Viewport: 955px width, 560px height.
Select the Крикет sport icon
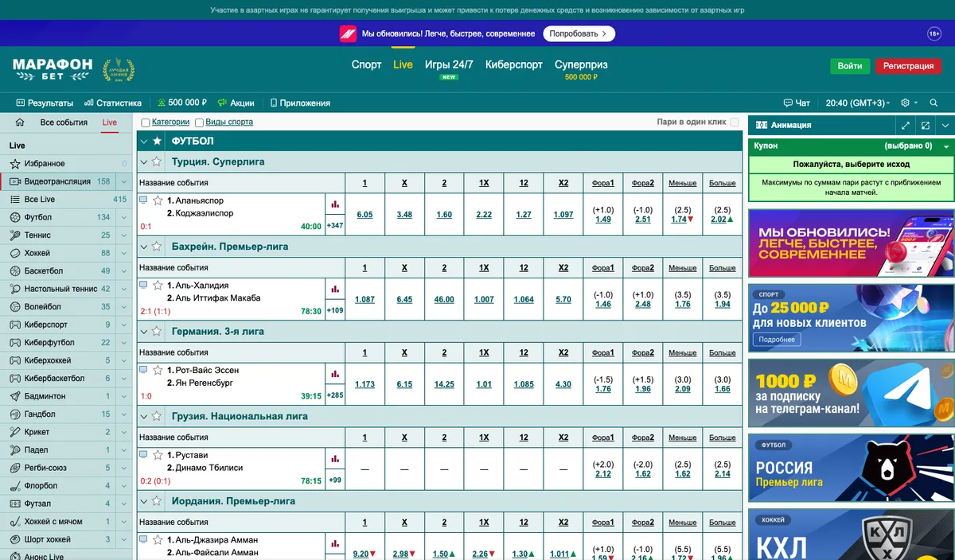(15, 432)
